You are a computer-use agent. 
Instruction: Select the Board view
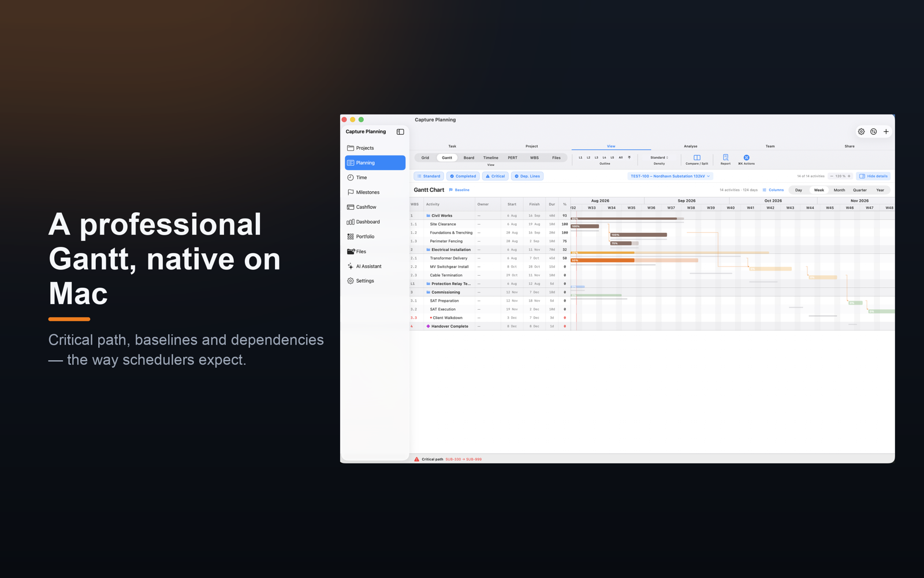pyautogui.click(x=469, y=158)
